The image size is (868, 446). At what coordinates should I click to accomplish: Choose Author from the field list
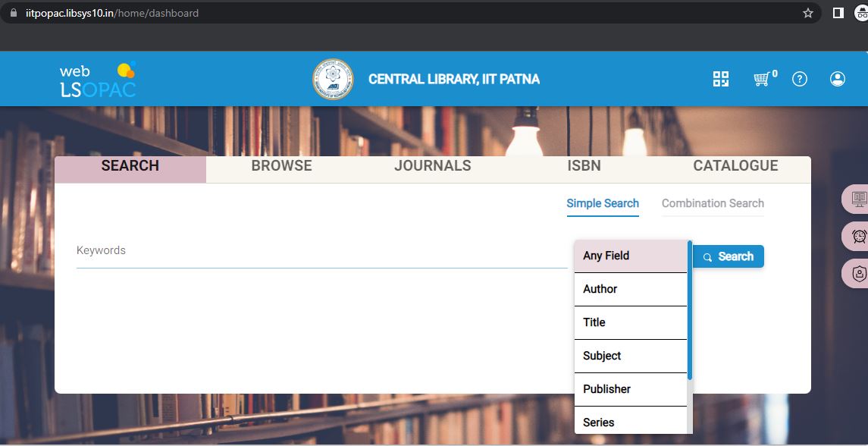click(631, 289)
